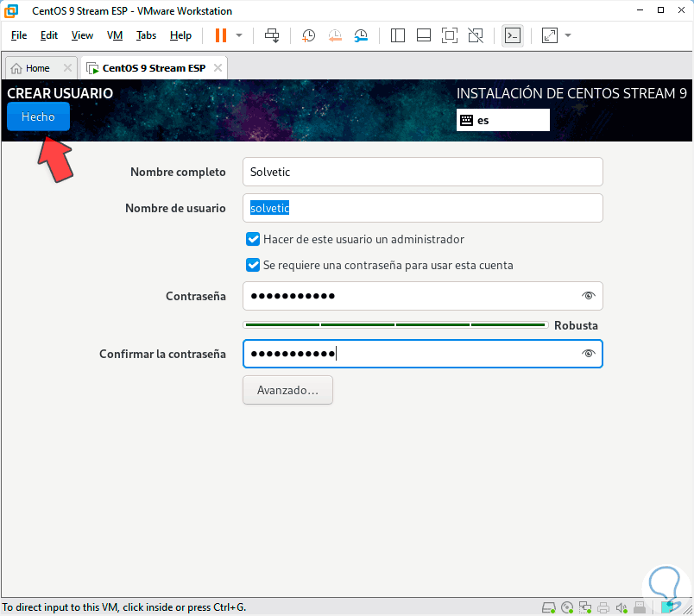This screenshot has height=616, width=694.
Task: Show the console view
Action: pyautogui.click(x=513, y=35)
